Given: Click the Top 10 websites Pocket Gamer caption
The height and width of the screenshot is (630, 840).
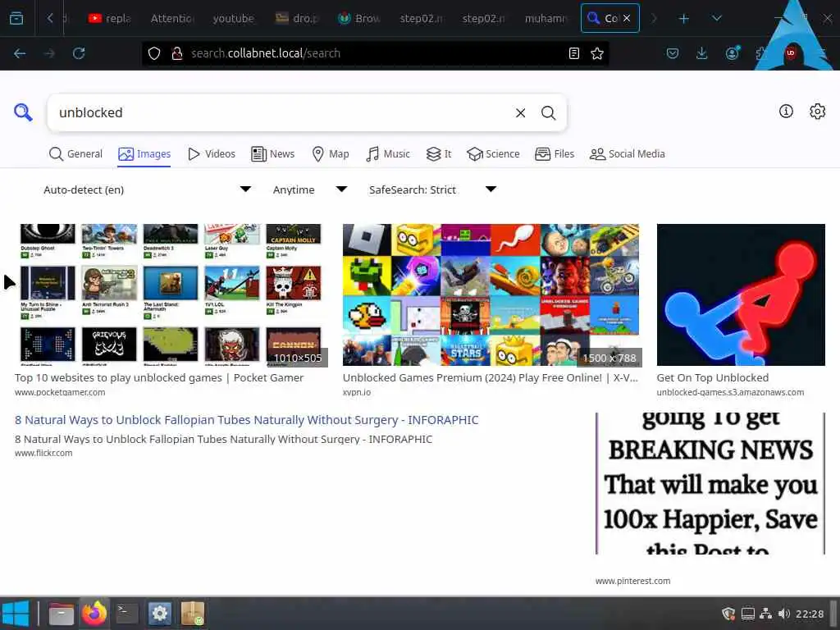Looking at the screenshot, I should point(159,378).
